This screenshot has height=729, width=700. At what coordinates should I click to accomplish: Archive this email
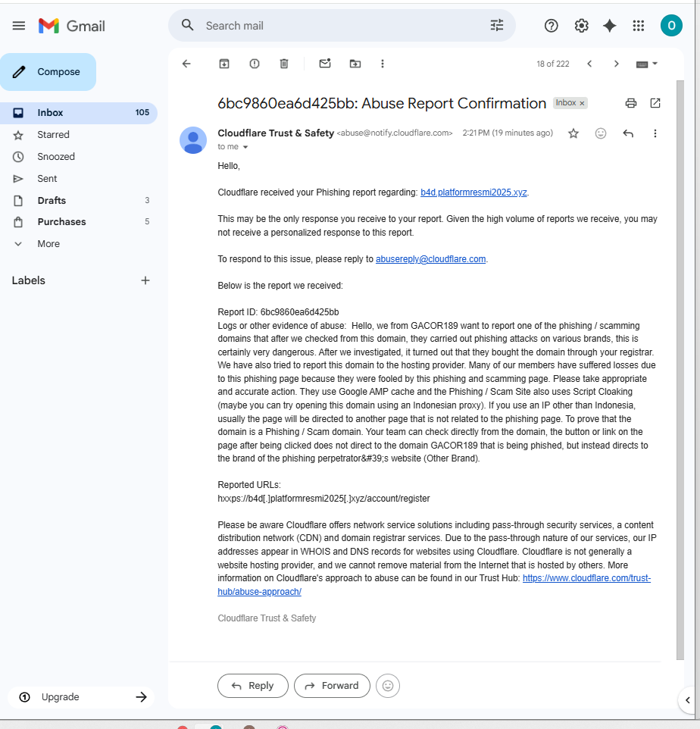(x=224, y=64)
